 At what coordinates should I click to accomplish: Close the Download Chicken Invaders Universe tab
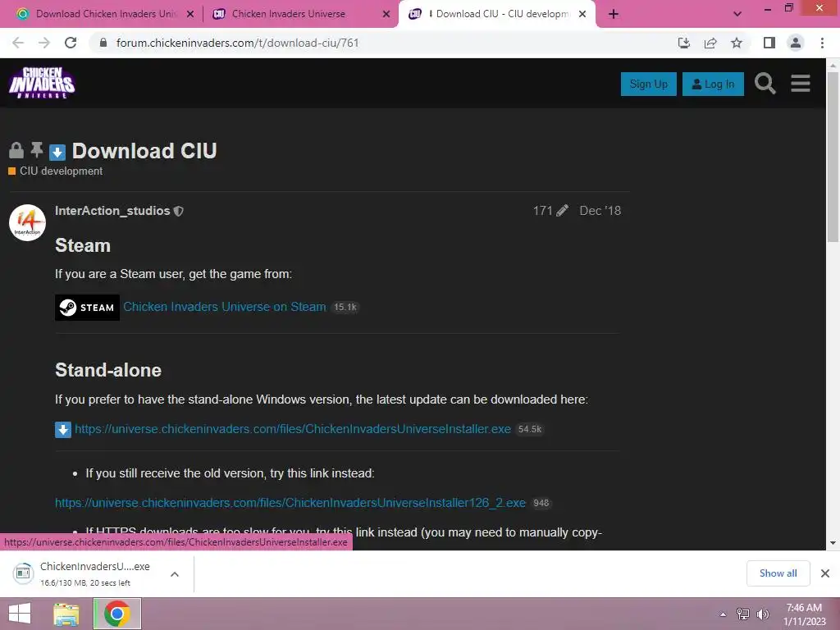pyautogui.click(x=190, y=15)
